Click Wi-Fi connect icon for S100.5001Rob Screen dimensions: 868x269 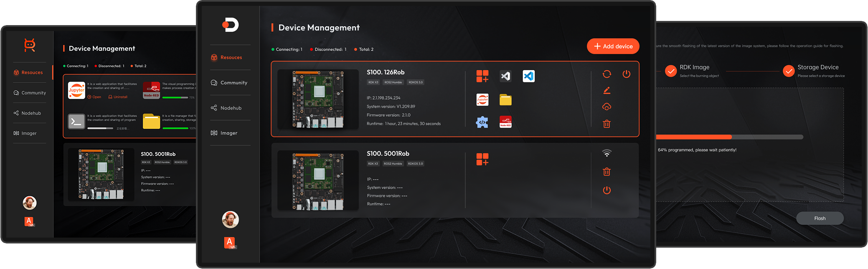(x=607, y=153)
